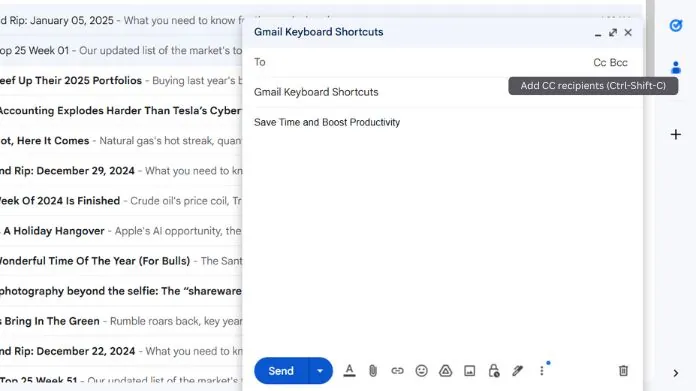Toggle confidential mode lock icon
The width and height of the screenshot is (696, 391).
coord(494,371)
